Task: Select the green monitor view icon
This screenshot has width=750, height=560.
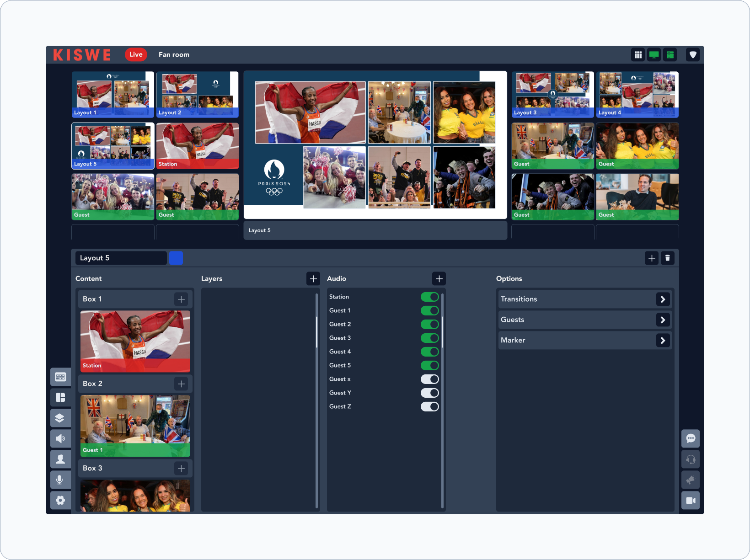Action: pos(654,55)
